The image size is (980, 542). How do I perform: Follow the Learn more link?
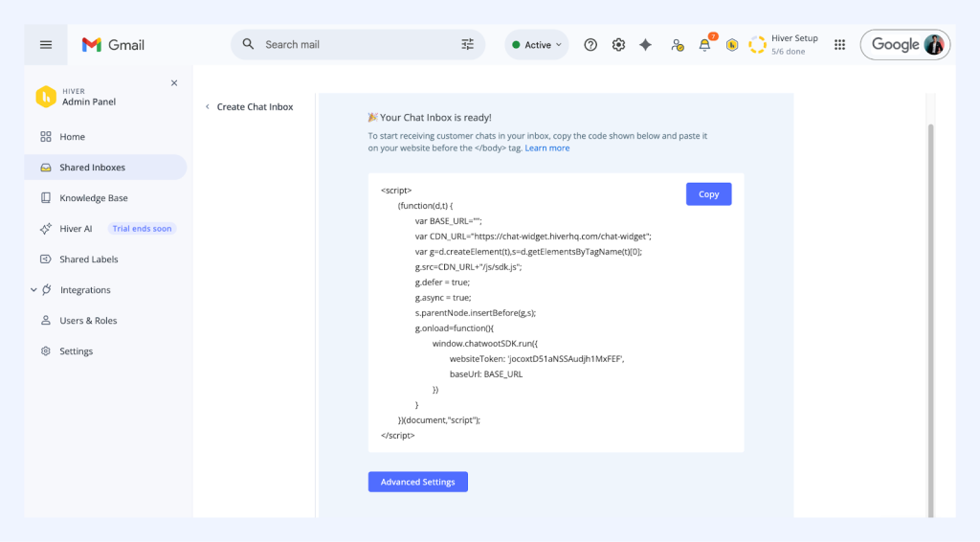pyautogui.click(x=546, y=148)
